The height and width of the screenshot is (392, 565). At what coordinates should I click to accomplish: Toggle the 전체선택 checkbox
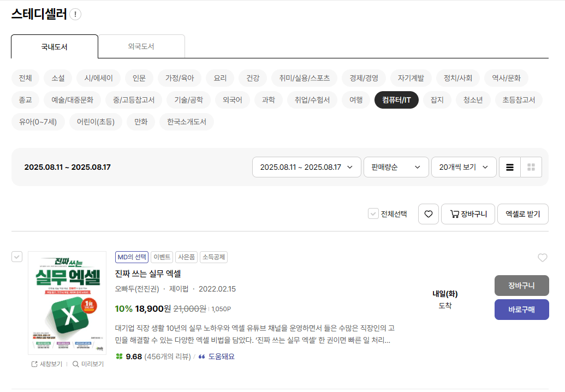[x=373, y=213]
